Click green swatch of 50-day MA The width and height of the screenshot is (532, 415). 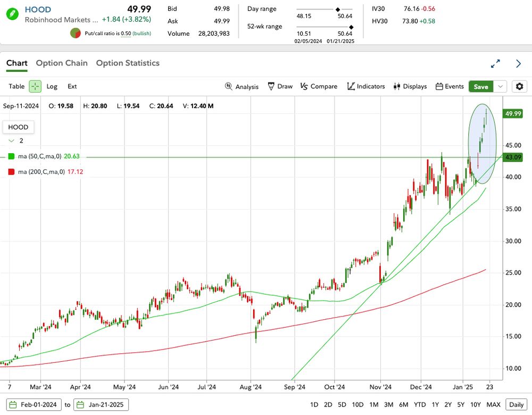[x=11, y=156]
